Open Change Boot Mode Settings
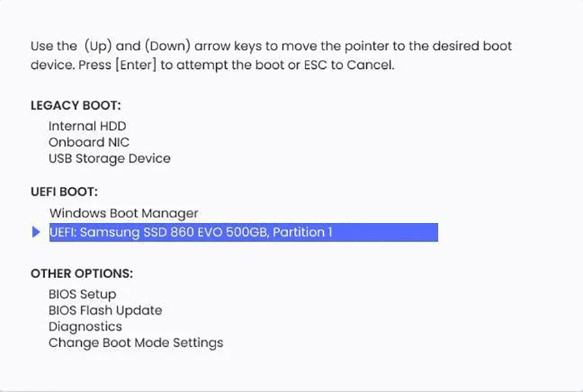Screen dimensions: 583x392 [136, 343]
